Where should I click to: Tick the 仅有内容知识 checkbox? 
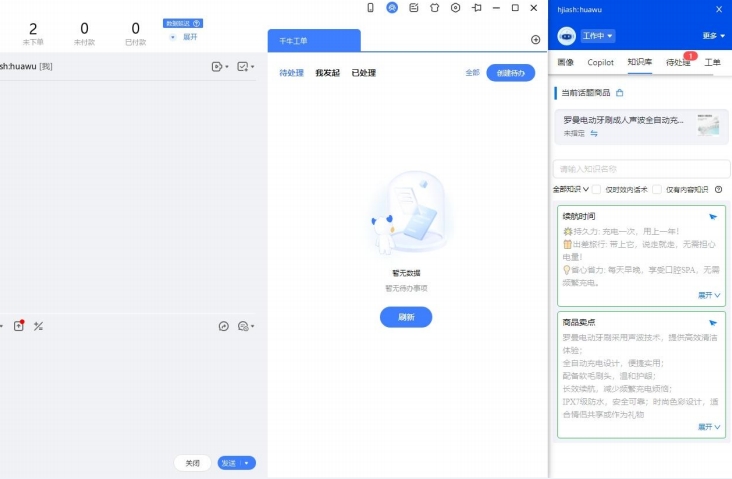coord(657,190)
